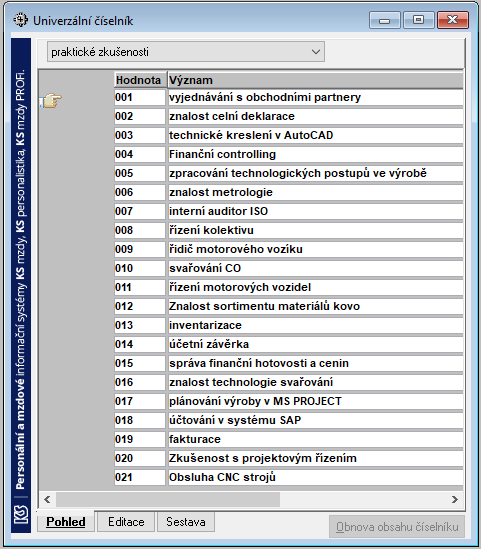Maximize the Univerzální číselník window
Image resolution: width=481 pixels, height=549 pixels.
(418, 20)
